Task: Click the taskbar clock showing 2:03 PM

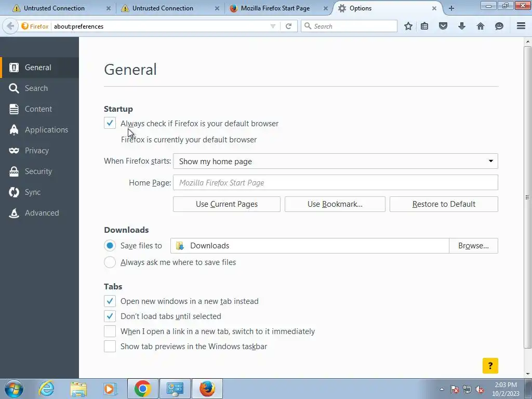Action: point(506,389)
